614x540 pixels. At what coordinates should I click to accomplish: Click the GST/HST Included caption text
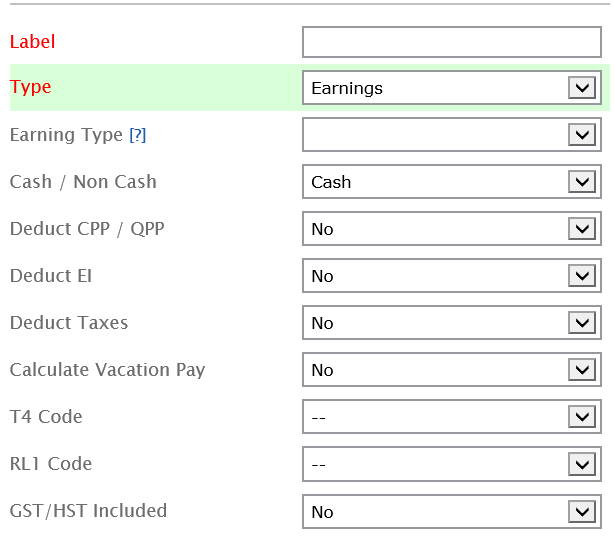(x=88, y=511)
